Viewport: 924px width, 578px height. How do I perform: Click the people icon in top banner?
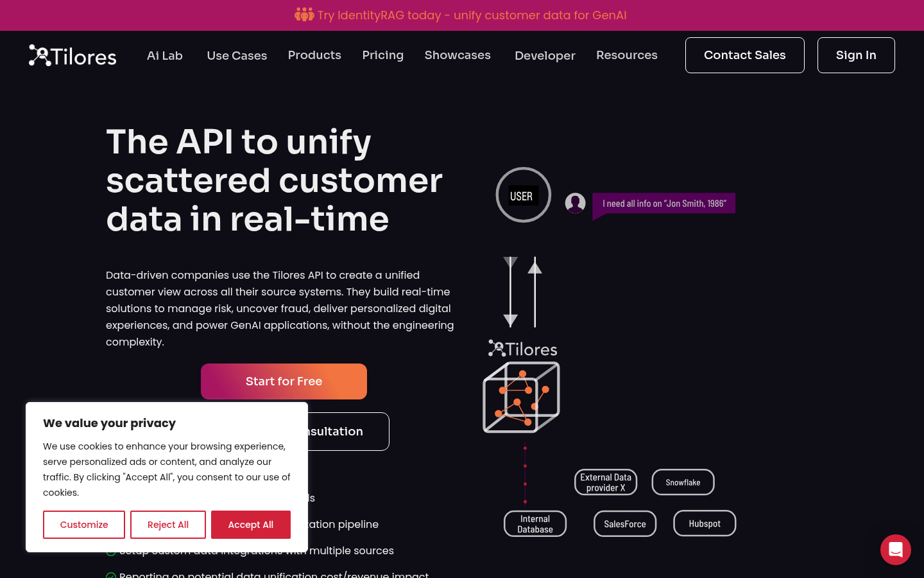[304, 15]
